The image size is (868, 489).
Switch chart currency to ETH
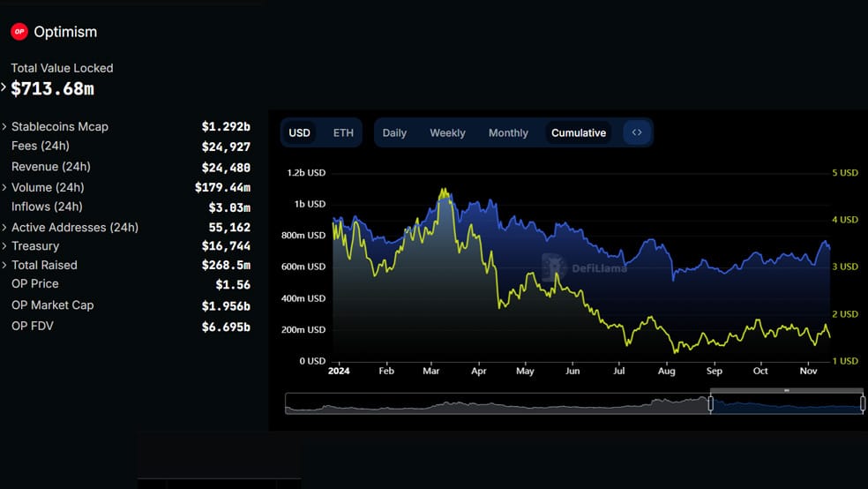click(x=343, y=133)
